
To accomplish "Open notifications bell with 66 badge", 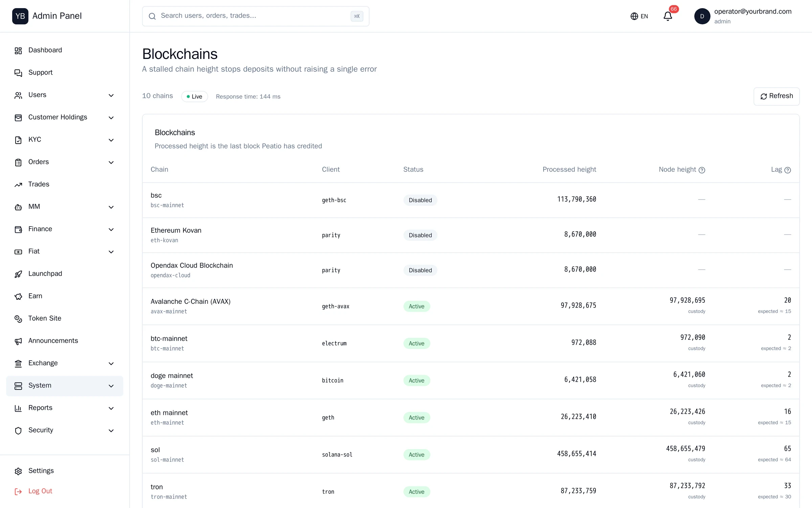I will [x=668, y=16].
